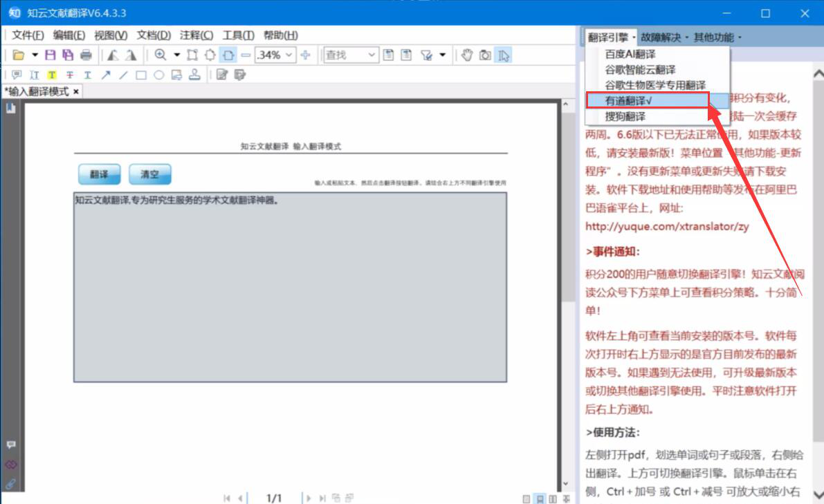Select the yellow highlight text tool
The image size is (824, 504).
tap(51, 75)
